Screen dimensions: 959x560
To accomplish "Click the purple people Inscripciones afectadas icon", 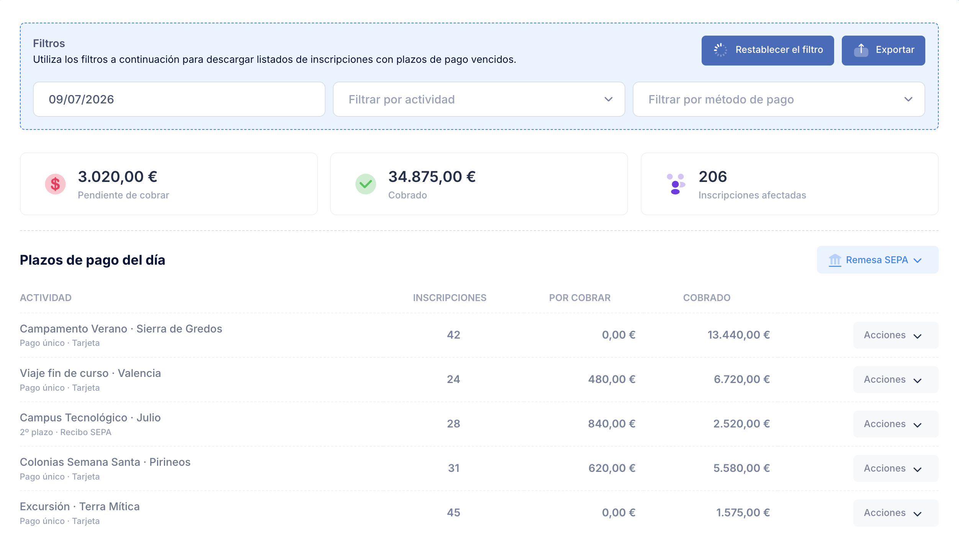I will click(676, 184).
